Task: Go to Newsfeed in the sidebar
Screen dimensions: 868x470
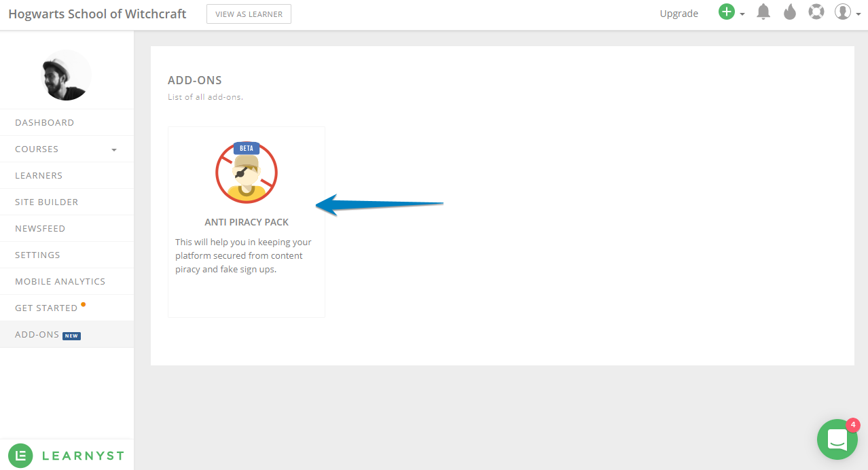Action: (x=67, y=228)
